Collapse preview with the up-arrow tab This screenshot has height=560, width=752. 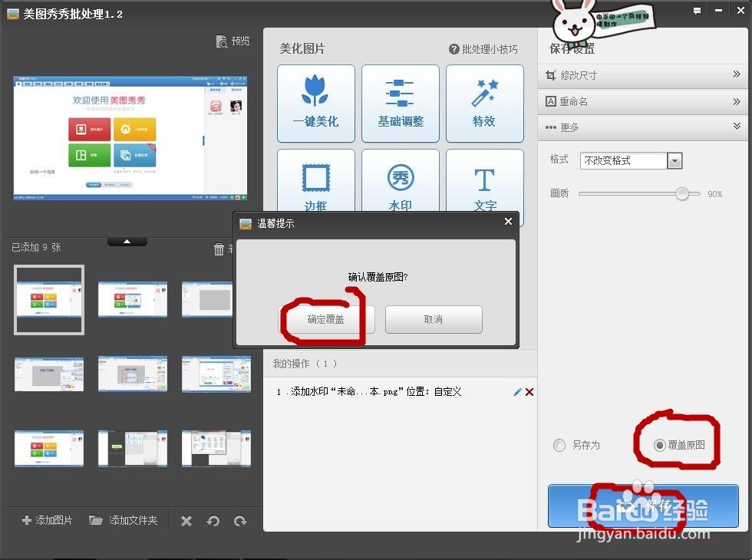[127, 242]
